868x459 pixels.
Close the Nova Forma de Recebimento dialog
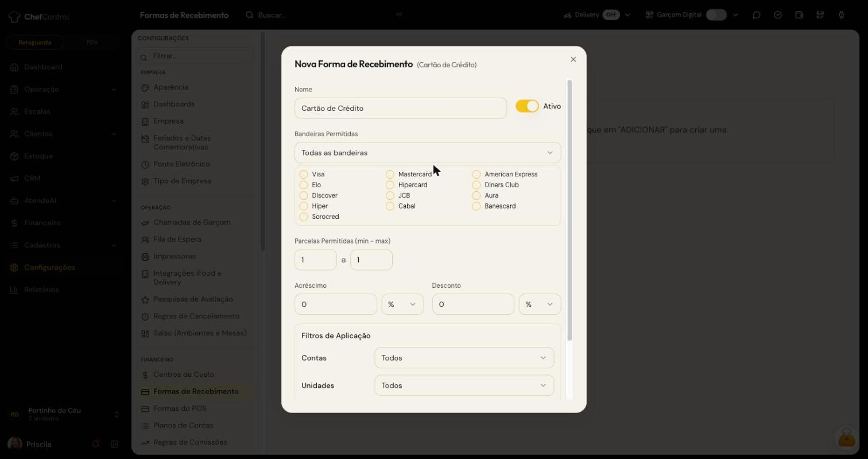[573, 59]
